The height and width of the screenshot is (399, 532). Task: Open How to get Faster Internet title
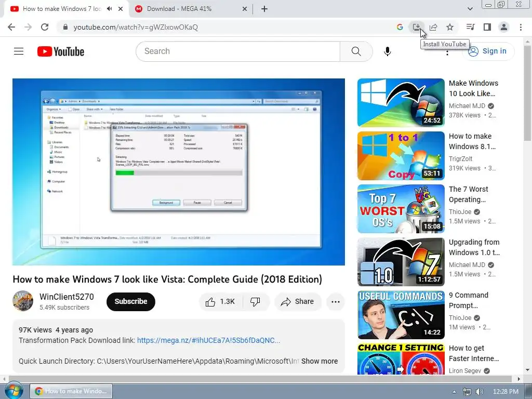pyautogui.click(x=474, y=353)
